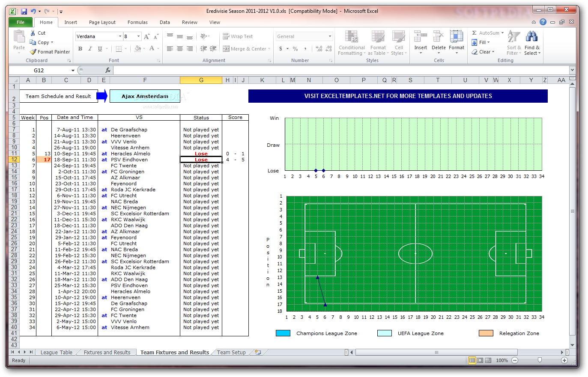Increase font size with Grow Font icon
Screen dimensions: 588x377
coord(147,36)
